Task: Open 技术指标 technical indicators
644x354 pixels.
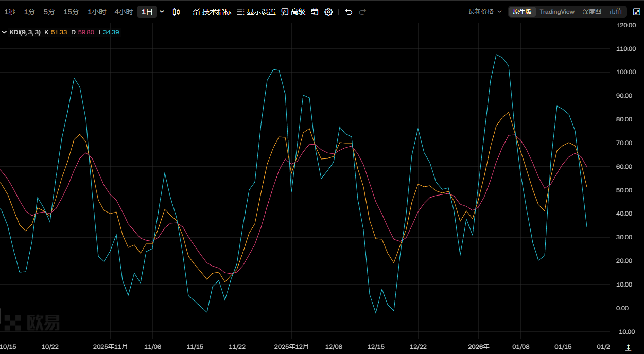Action: (x=212, y=12)
